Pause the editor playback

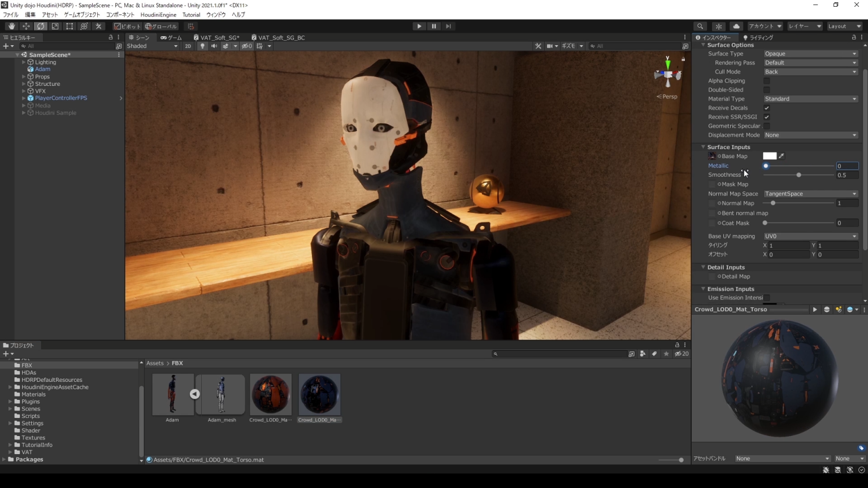(x=433, y=26)
